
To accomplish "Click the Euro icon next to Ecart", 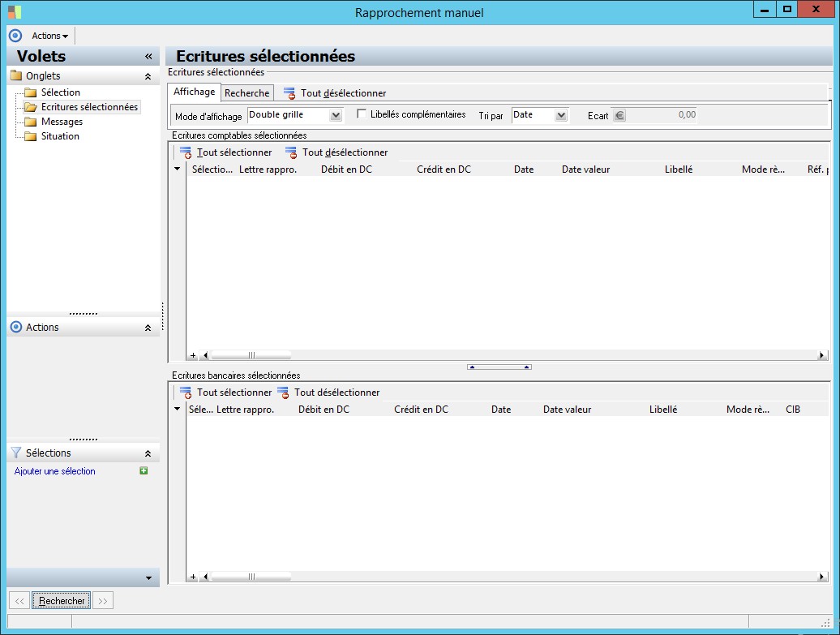I will [619, 115].
